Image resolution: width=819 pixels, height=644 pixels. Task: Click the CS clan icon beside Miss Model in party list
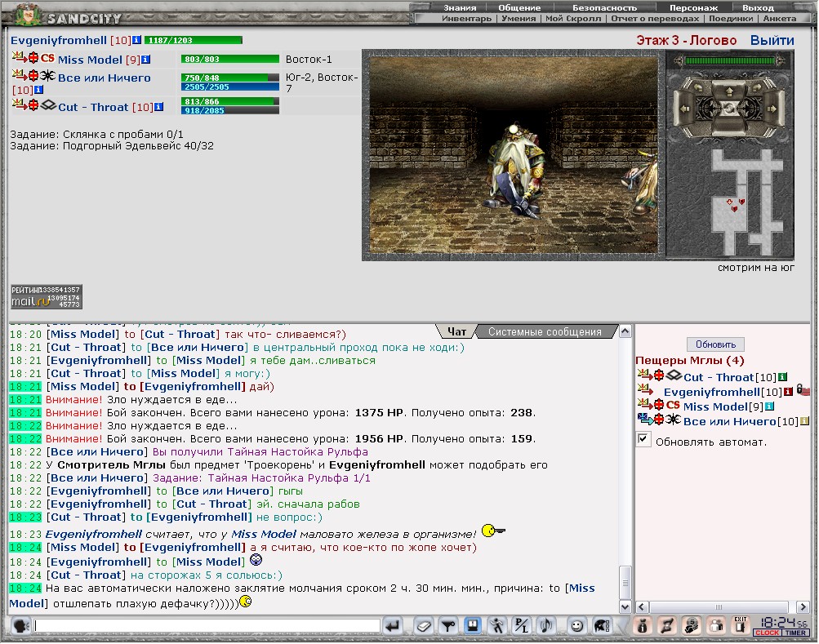tap(47, 58)
